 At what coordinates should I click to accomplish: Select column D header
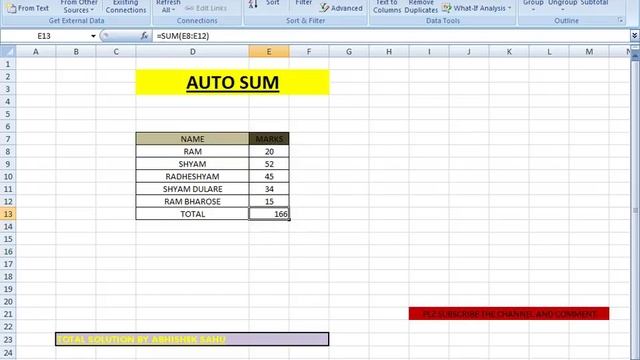[x=193, y=51]
